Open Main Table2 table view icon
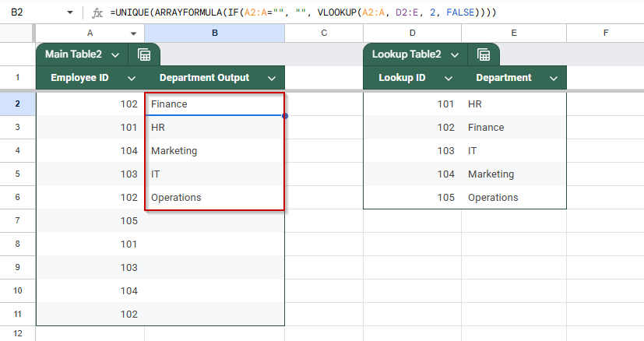 tap(144, 54)
